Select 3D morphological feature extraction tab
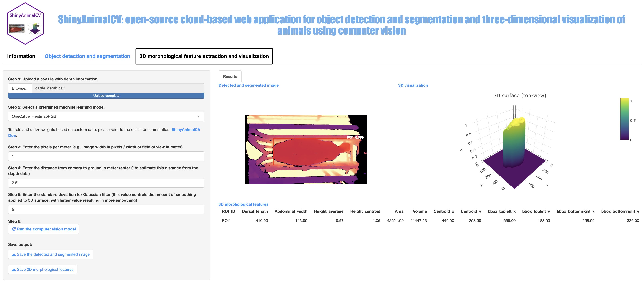Viewport: 644px width, 282px height. pyautogui.click(x=204, y=56)
